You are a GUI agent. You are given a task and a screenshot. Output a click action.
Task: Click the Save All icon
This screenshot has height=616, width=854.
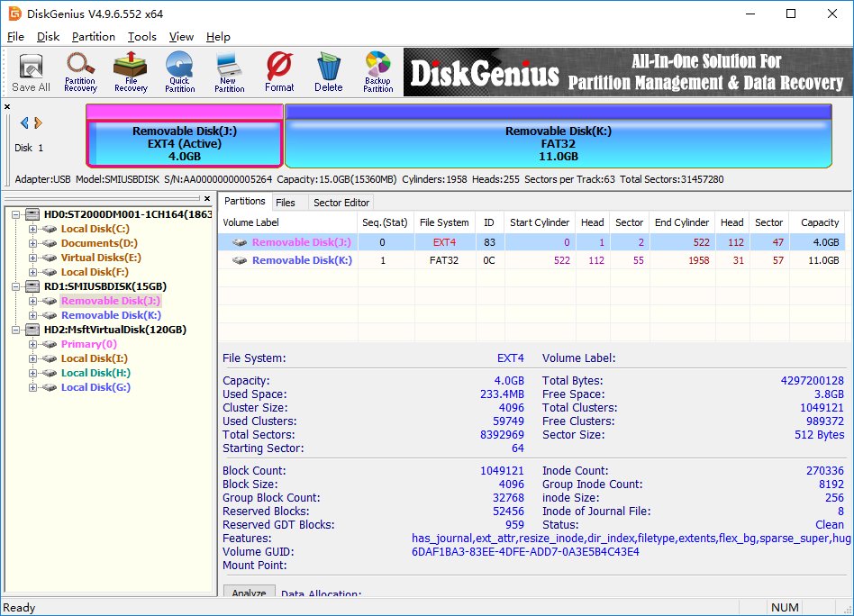coord(30,72)
